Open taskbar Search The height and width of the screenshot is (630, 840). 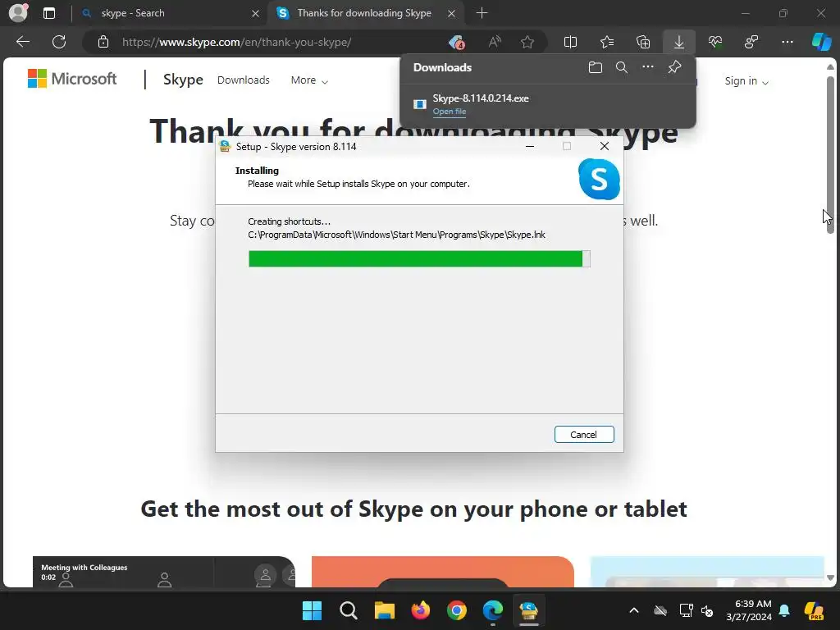click(348, 610)
